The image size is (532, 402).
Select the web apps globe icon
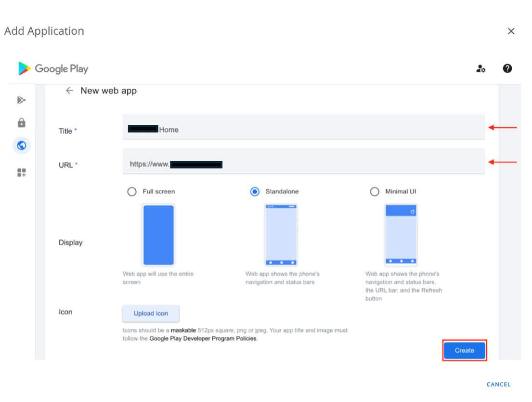[x=21, y=146]
